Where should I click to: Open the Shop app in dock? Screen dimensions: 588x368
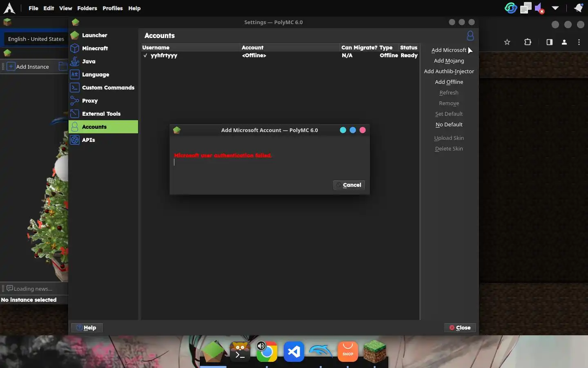(348, 352)
